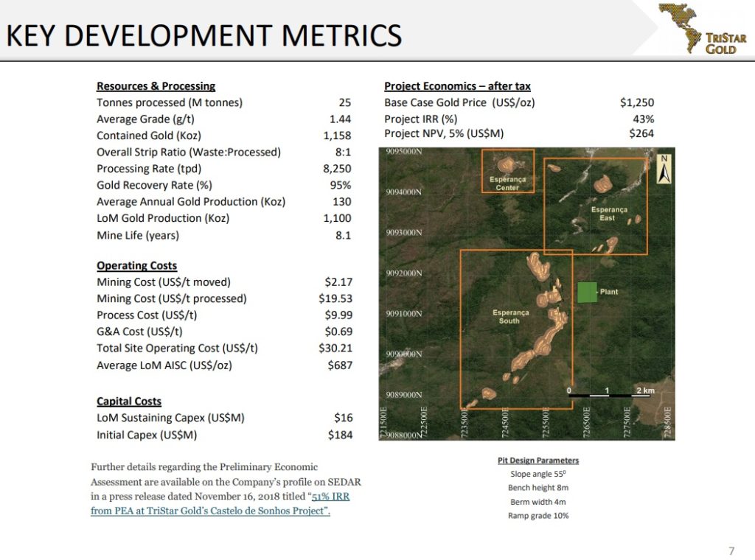Click the LoM Gold Production value 1,100
Image resolution: width=755 pixels, height=560 pixels.
pos(337,218)
